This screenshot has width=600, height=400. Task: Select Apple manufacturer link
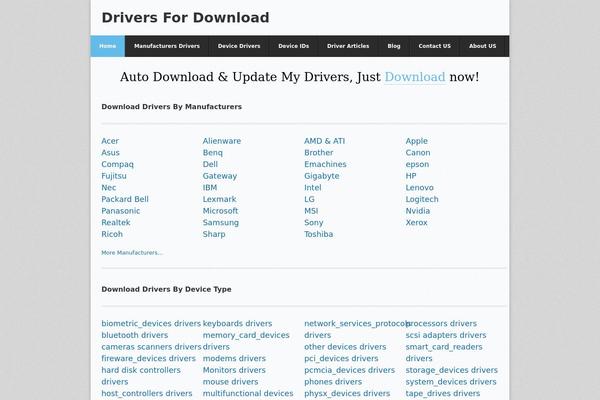point(417,141)
